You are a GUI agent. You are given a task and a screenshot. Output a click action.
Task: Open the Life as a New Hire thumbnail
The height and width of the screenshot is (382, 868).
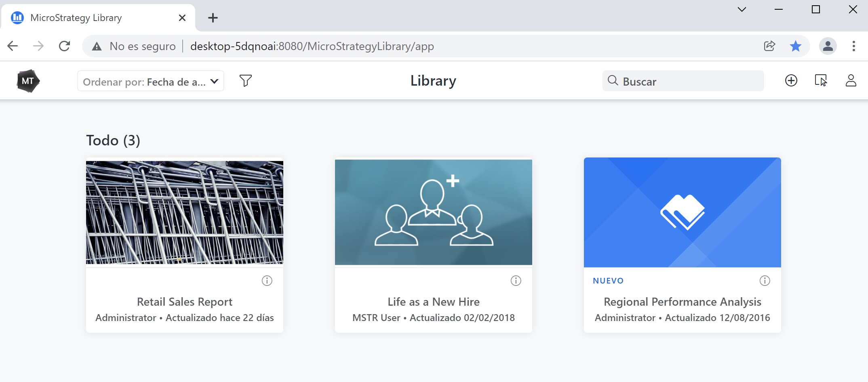[434, 212]
